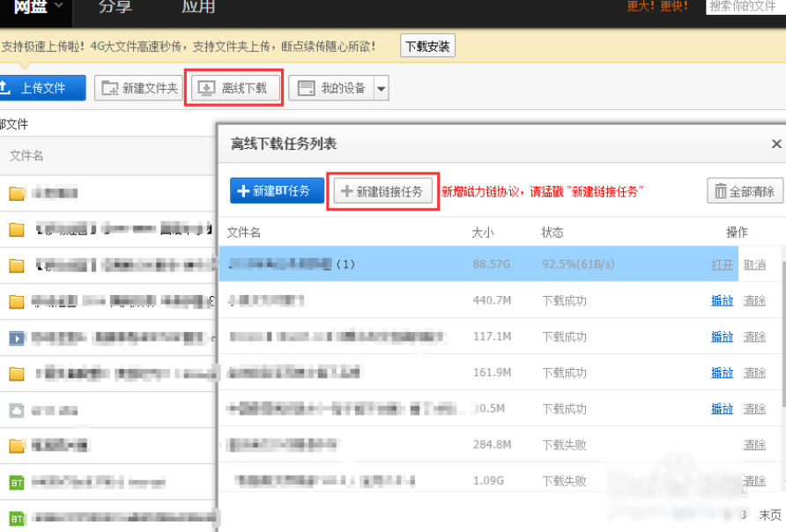Viewport: 786px width, 532px height.
Task: Close the offline download task list dialog
Action: (x=776, y=144)
